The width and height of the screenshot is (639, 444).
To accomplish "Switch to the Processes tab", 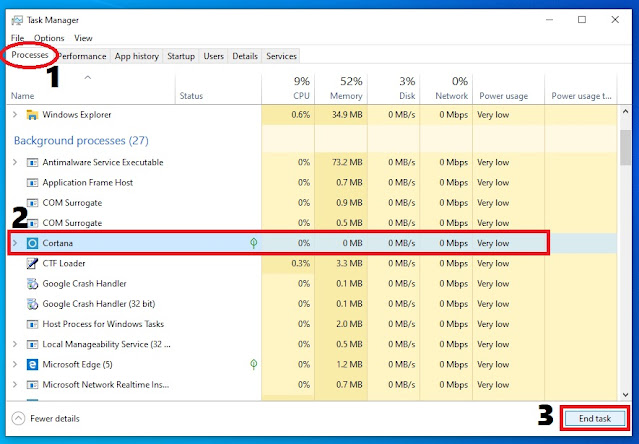I will [x=29, y=55].
